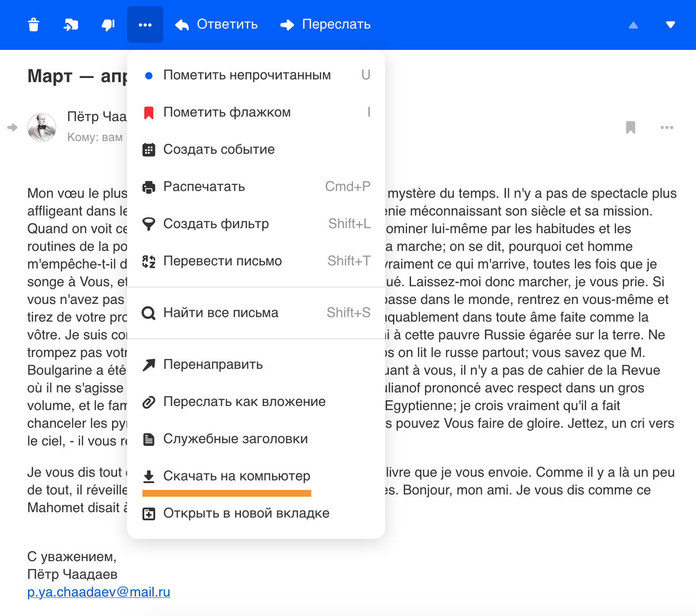This screenshot has height=616, width=696.
Task: Click the magnifier icon for Найти все письма
Action: pos(148,313)
